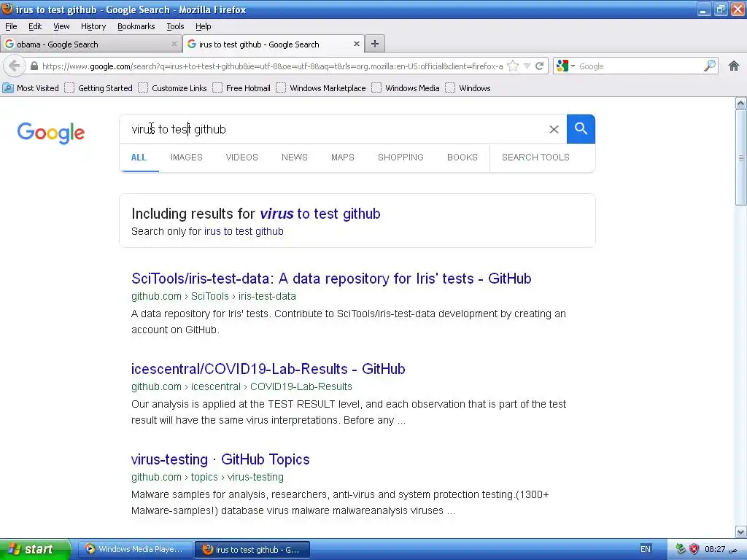Viewport: 747px width, 560px height.
Task: Open the URL history dropdown arrow
Action: click(x=527, y=66)
